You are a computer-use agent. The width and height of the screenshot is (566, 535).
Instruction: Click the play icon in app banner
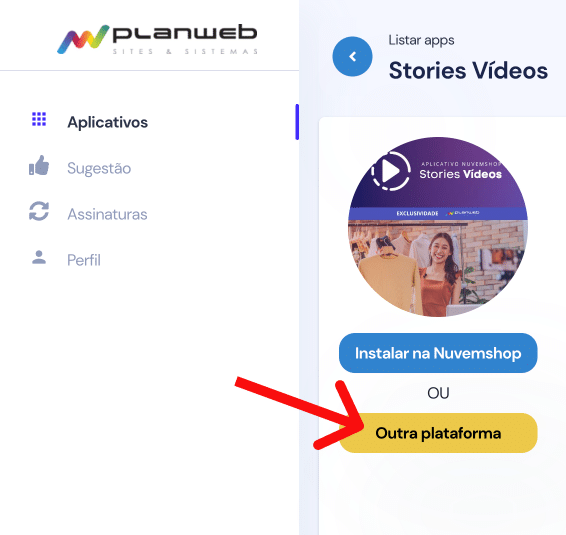[x=391, y=170]
